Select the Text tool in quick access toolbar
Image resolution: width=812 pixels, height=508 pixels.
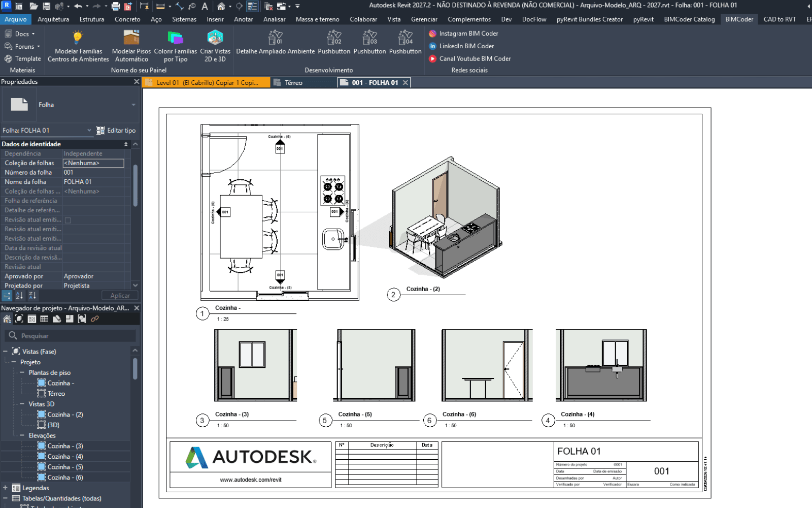coord(205,6)
